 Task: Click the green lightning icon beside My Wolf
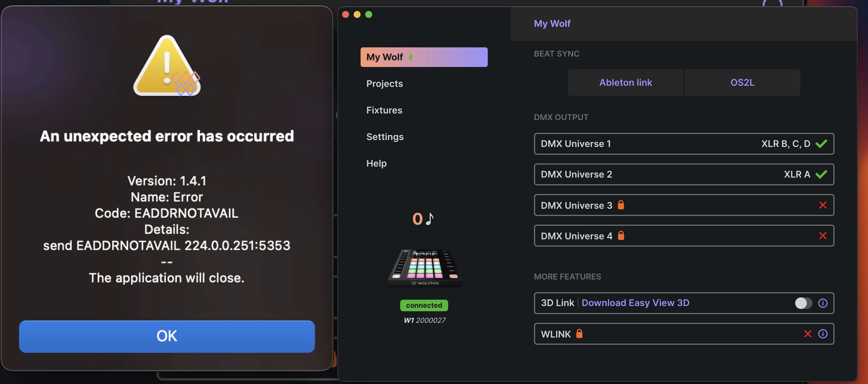[x=410, y=57]
